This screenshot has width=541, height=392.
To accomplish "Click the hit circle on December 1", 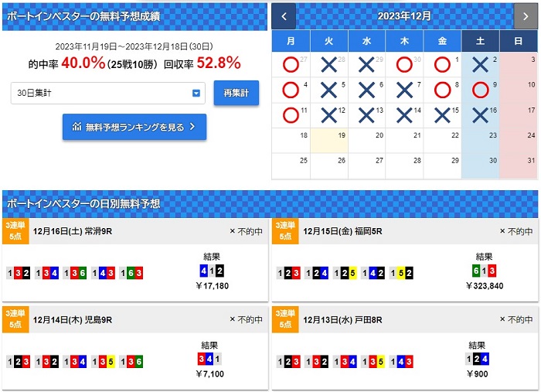I will (x=441, y=66).
